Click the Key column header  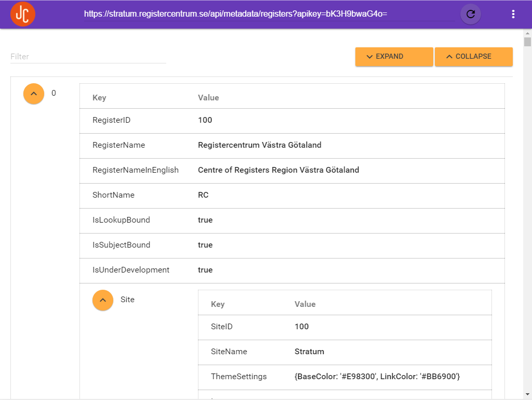click(x=99, y=97)
